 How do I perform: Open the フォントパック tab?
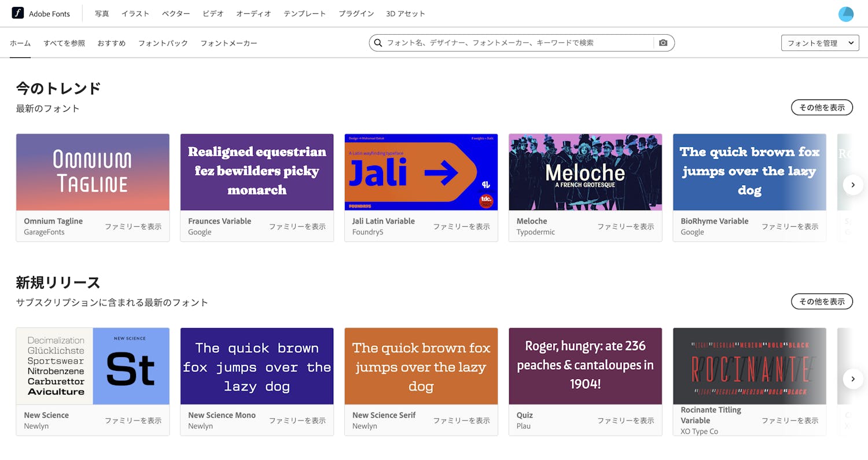click(163, 43)
